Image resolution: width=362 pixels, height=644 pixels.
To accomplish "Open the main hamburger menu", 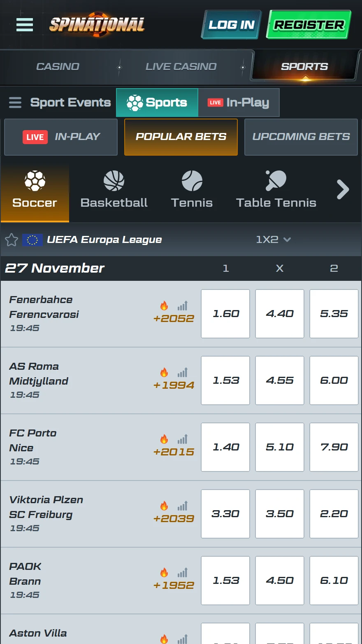I will (25, 25).
